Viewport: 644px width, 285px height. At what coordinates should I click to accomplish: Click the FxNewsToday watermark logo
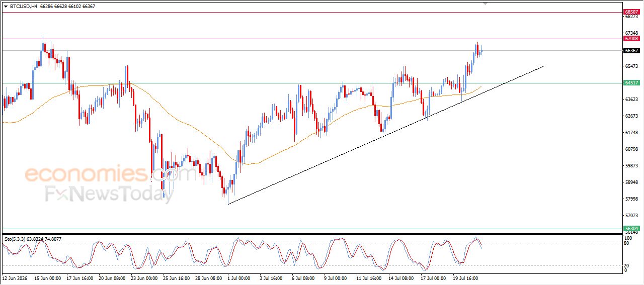coord(109,194)
